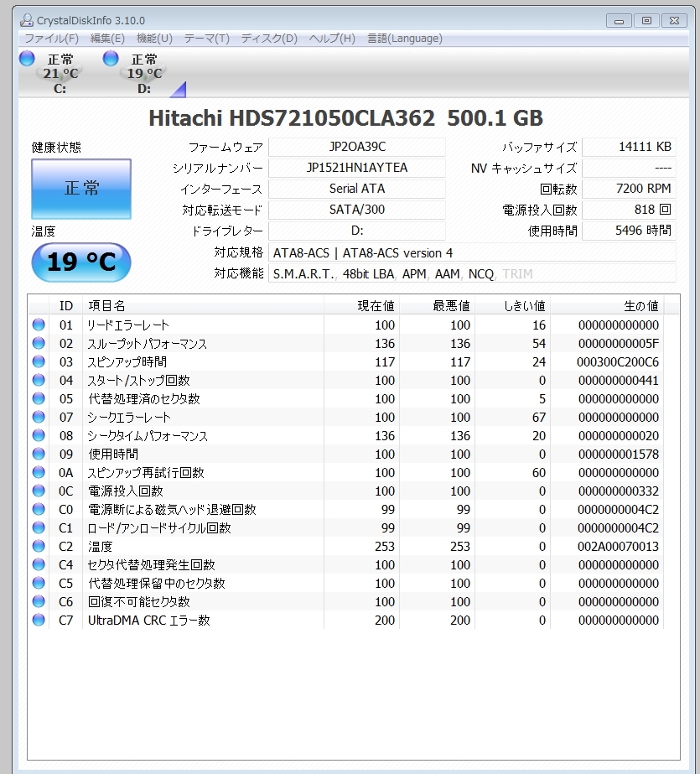Click the 生の値 column header

pos(607,306)
